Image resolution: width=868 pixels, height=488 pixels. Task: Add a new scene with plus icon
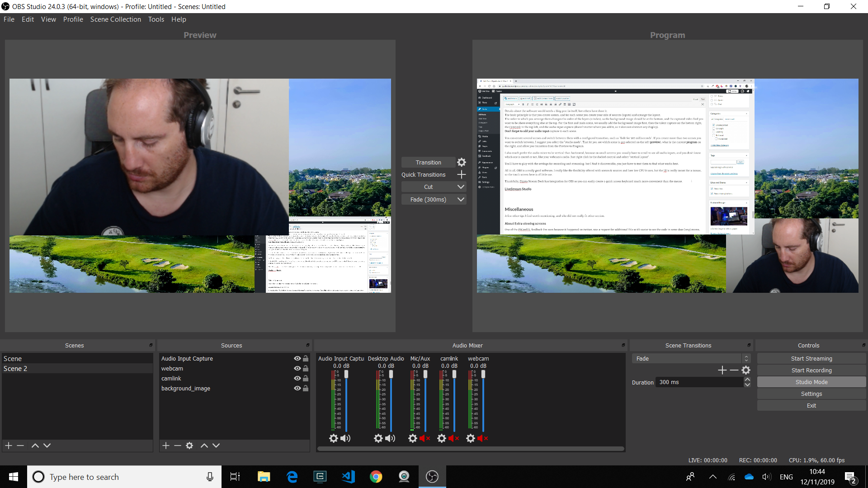click(x=9, y=446)
